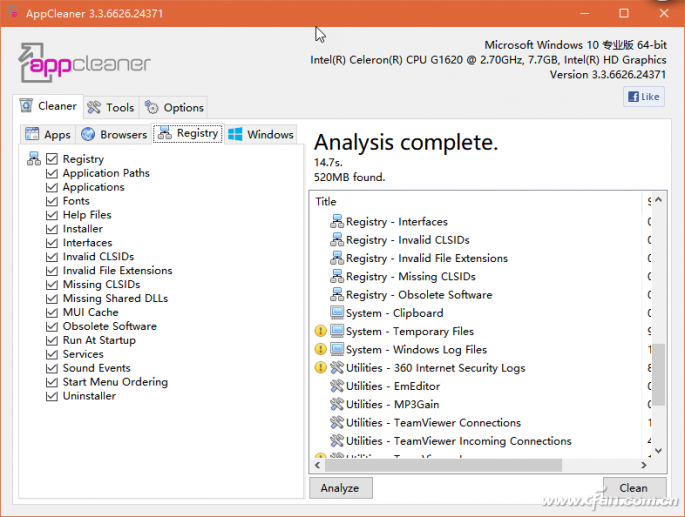Click the Browsers tab globe icon
Image resolution: width=685 pixels, height=517 pixels.
click(x=88, y=134)
